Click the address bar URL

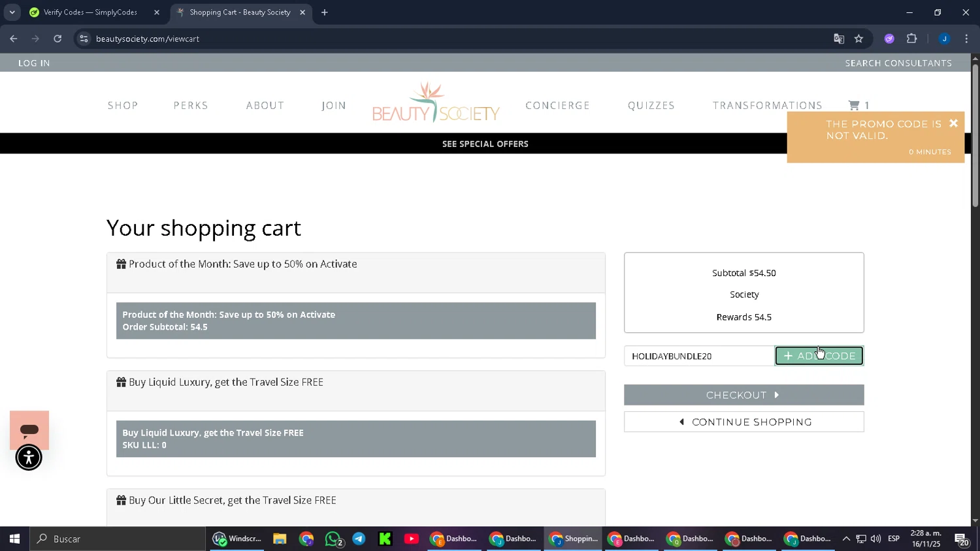(x=148, y=39)
